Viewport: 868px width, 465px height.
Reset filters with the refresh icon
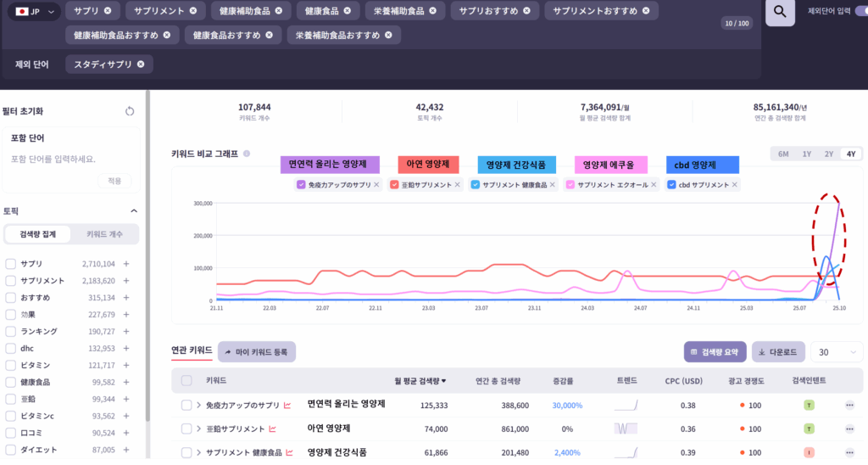pos(130,111)
